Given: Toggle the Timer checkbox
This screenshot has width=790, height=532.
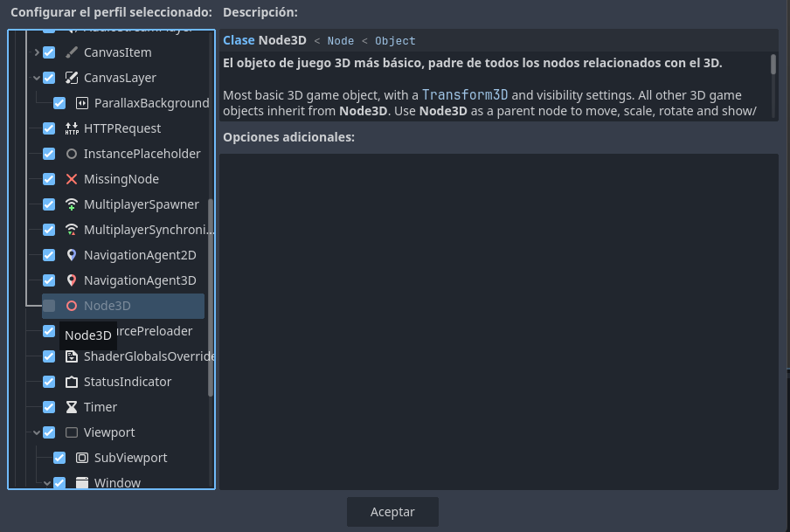Looking at the screenshot, I should [x=49, y=407].
